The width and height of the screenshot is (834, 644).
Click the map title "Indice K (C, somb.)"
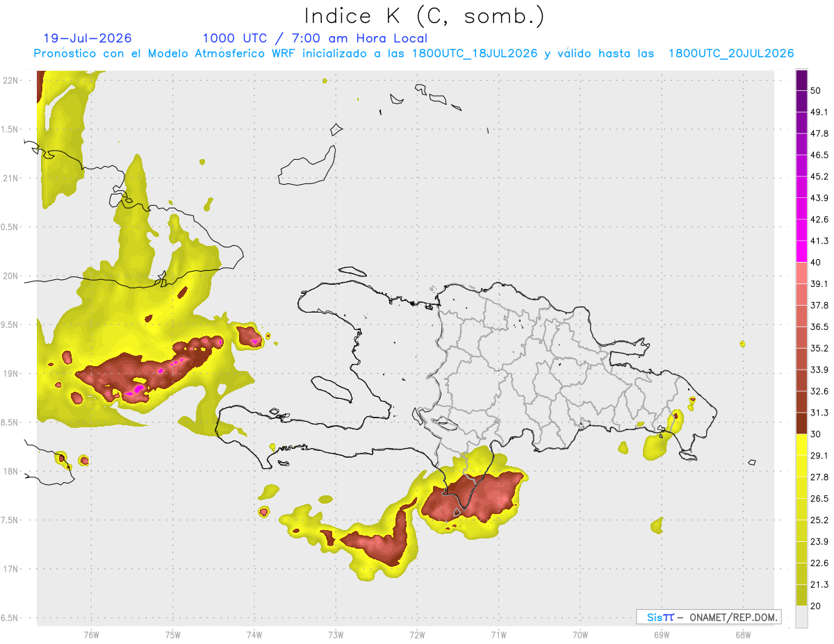pyautogui.click(x=424, y=16)
